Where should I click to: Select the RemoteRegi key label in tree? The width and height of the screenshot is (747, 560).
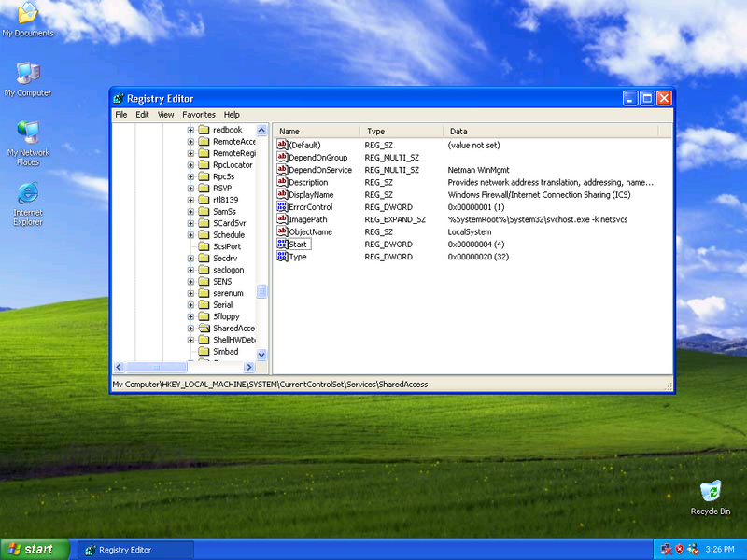234,153
